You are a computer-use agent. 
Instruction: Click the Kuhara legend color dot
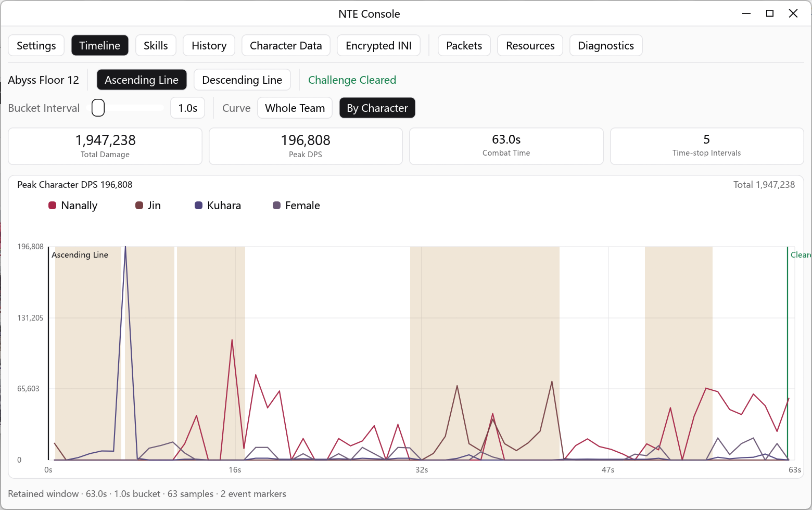pyautogui.click(x=198, y=206)
